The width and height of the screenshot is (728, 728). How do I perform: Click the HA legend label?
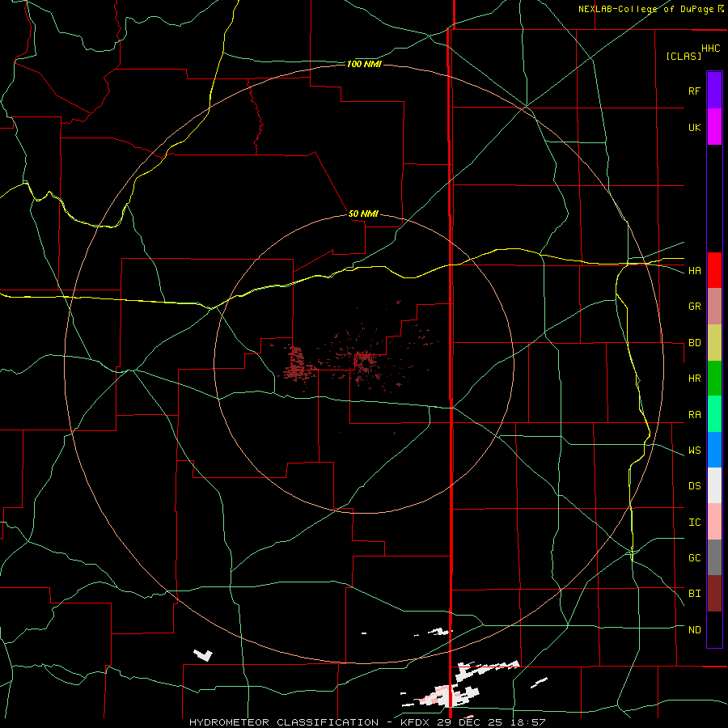694,271
